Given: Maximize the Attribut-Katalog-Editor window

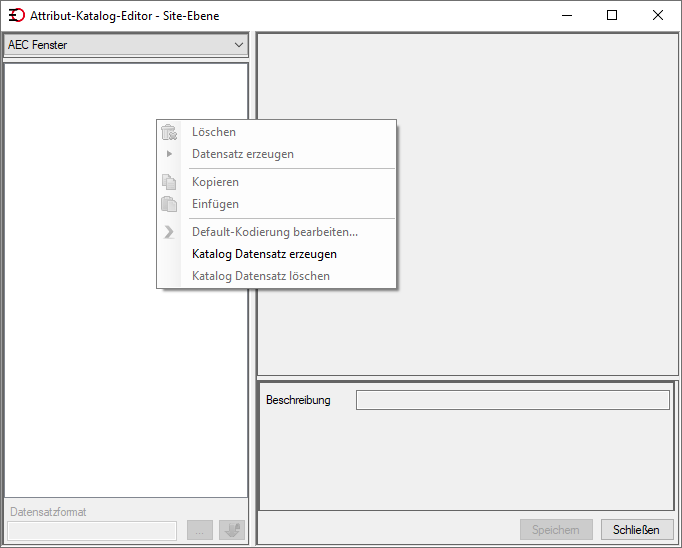Looking at the screenshot, I should coord(612,16).
